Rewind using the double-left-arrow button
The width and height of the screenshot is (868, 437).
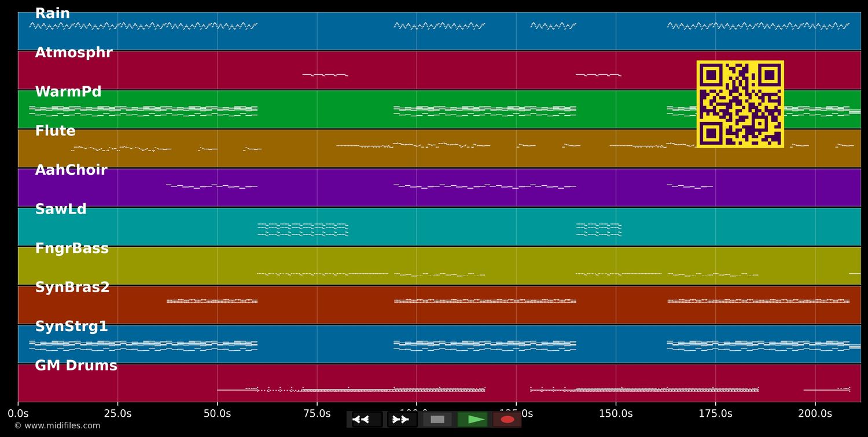click(x=363, y=419)
